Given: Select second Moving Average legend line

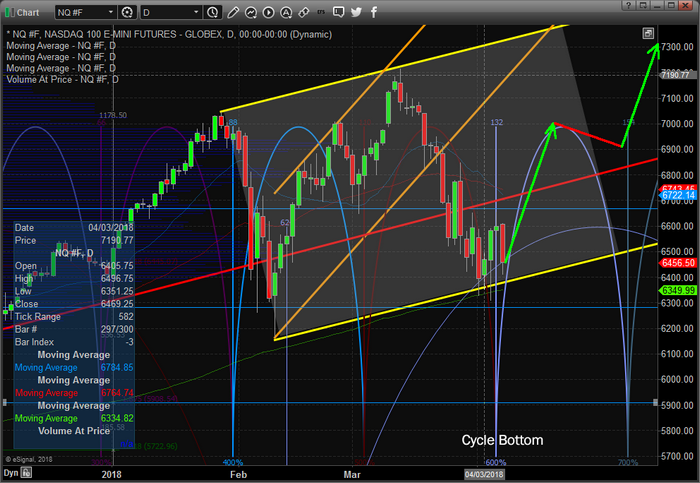Looking at the screenshot, I should pos(61,57).
